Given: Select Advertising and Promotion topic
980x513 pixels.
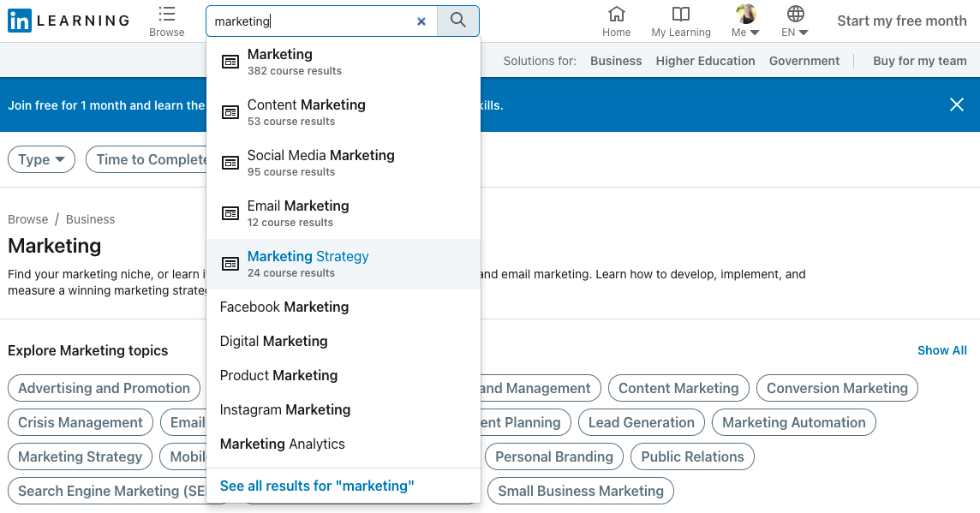Looking at the screenshot, I should (x=104, y=388).
